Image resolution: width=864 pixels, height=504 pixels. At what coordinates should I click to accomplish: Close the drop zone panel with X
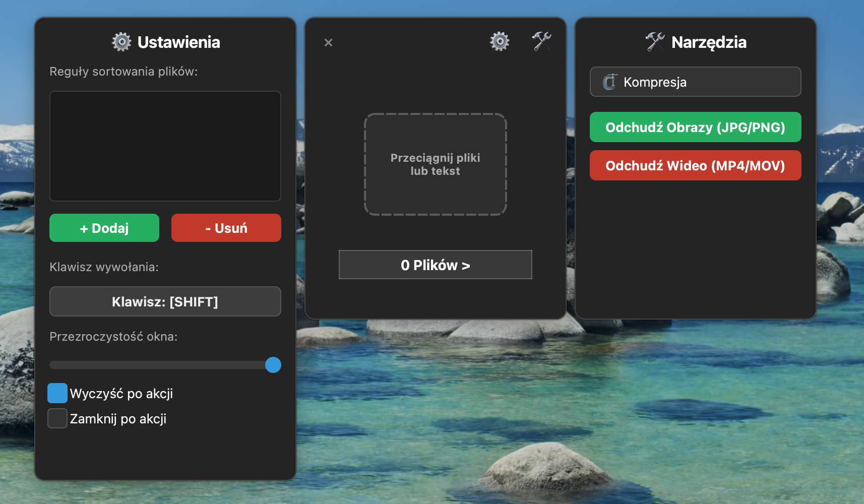tap(328, 43)
